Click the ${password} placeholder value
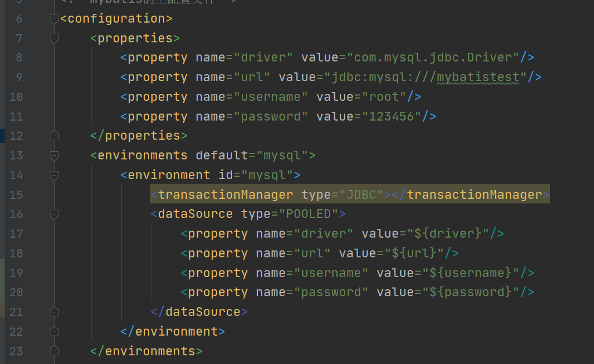This screenshot has width=594, height=364. (x=470, y=293)
